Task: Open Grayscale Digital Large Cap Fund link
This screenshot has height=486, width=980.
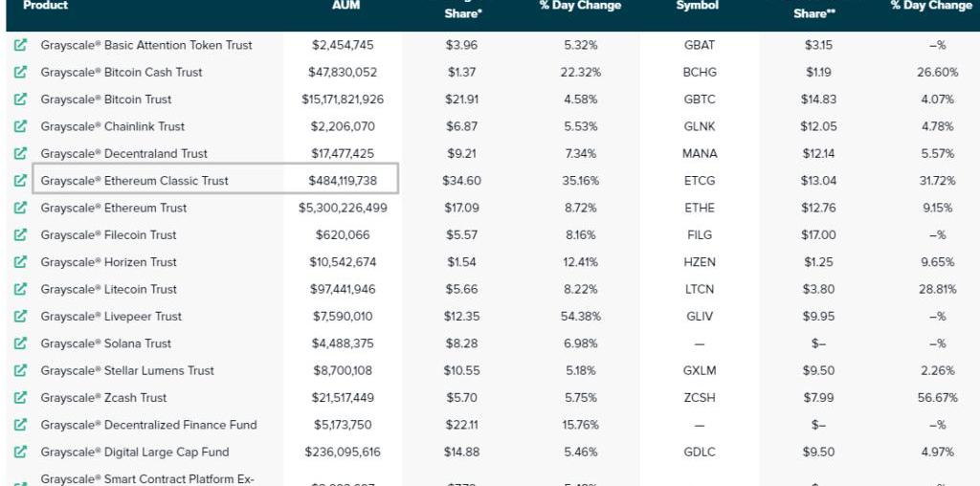Action: 134,452
